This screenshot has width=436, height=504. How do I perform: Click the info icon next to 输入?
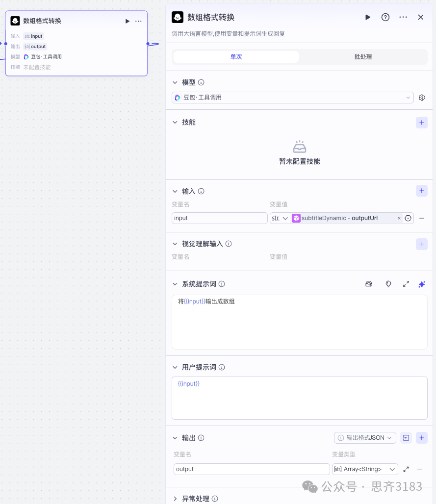201,191
